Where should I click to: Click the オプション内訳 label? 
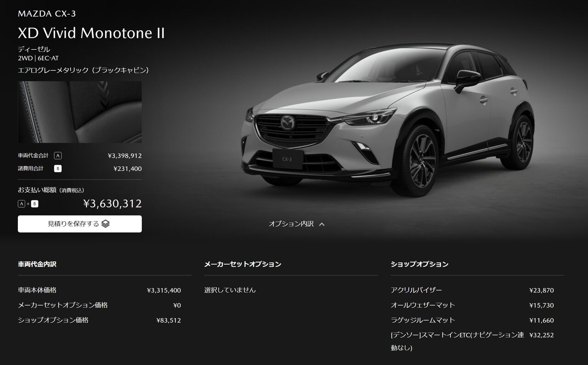coord(291,224)
